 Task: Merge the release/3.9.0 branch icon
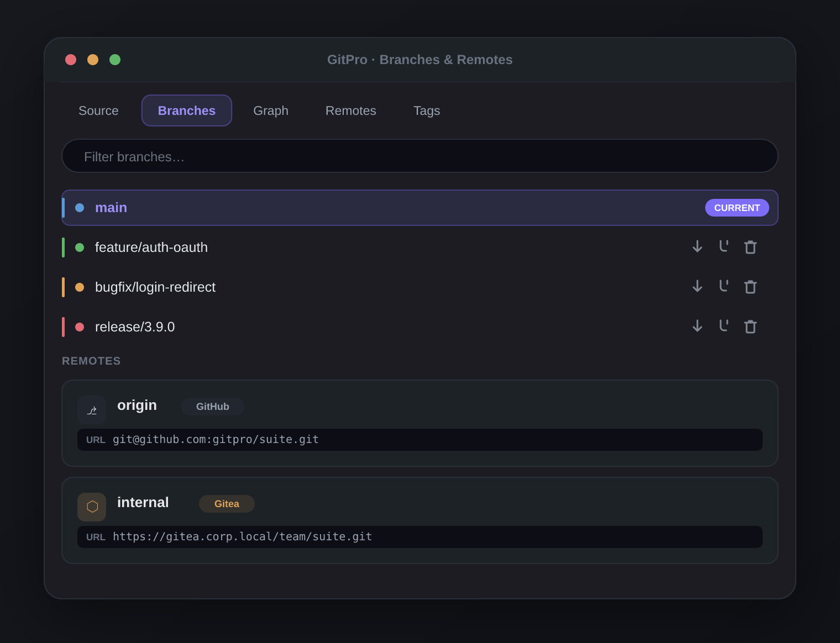(724, 326)
